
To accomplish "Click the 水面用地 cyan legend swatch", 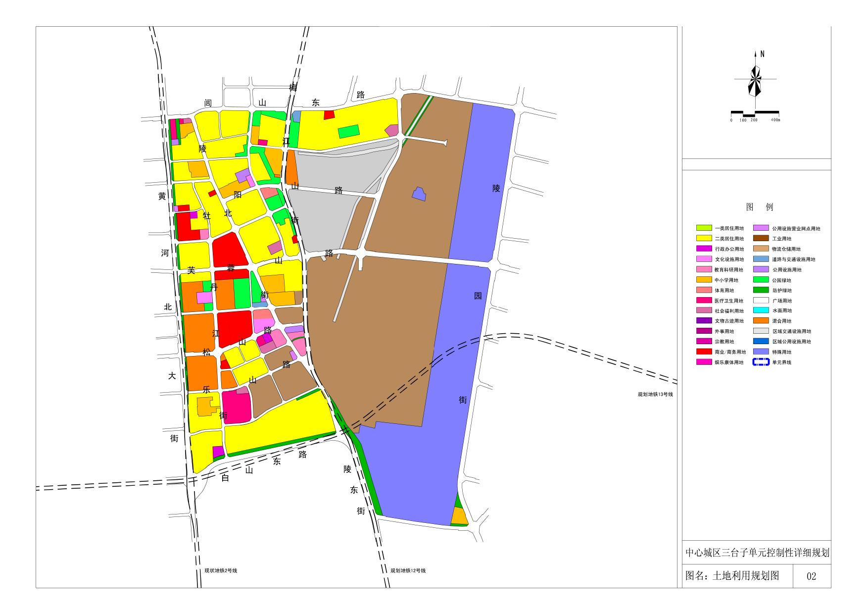I will pos(761,311).
